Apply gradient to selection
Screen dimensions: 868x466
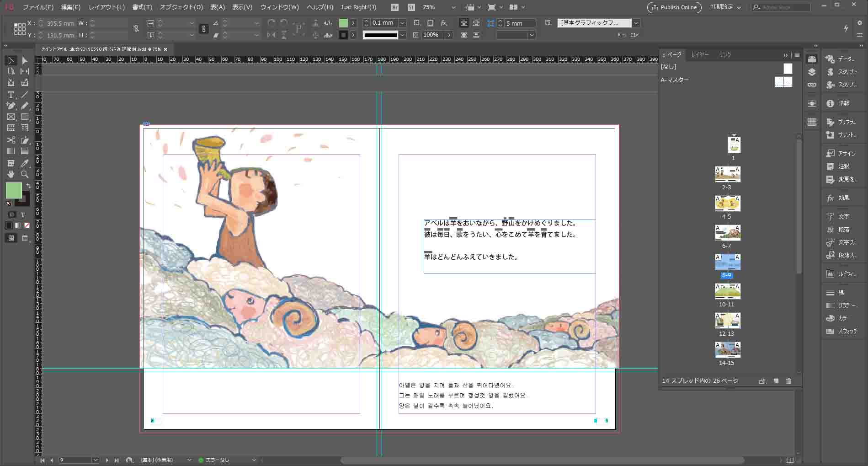(18, 225)
